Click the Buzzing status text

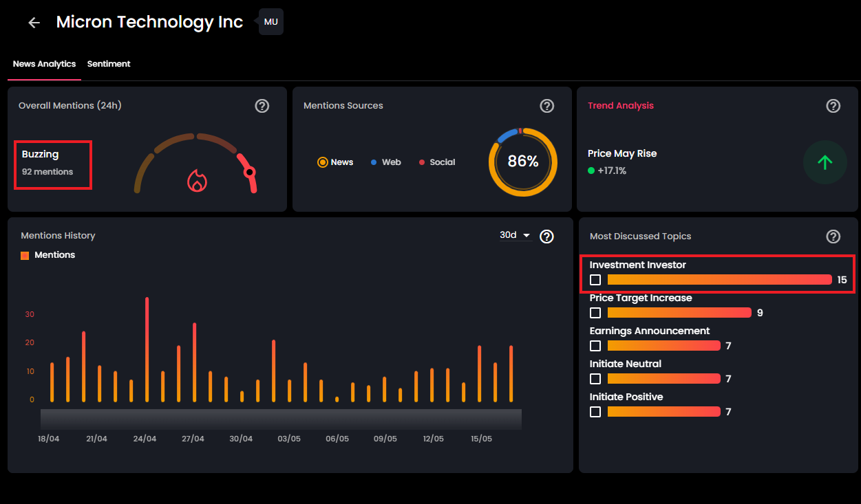(x=40, y=154)
